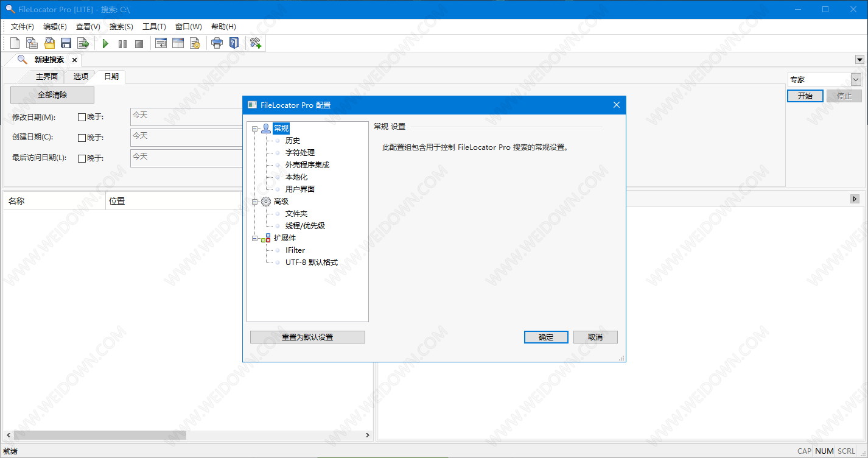868x458 pixels.
Task: Open a saved search via folder icon
Action: click(x=49, y=43)
